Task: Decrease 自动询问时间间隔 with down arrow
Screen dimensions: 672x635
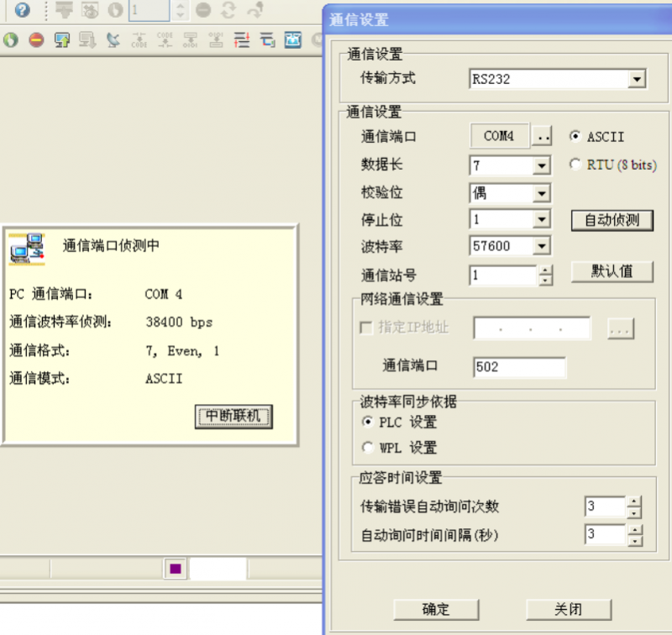Action: point(635,540)
